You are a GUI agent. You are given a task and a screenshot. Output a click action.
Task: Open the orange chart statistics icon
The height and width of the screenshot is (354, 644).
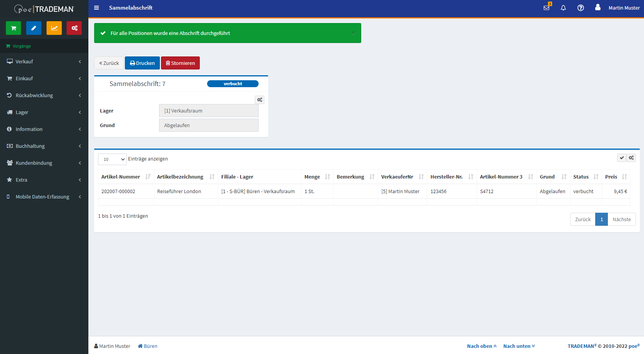point(54,28)
